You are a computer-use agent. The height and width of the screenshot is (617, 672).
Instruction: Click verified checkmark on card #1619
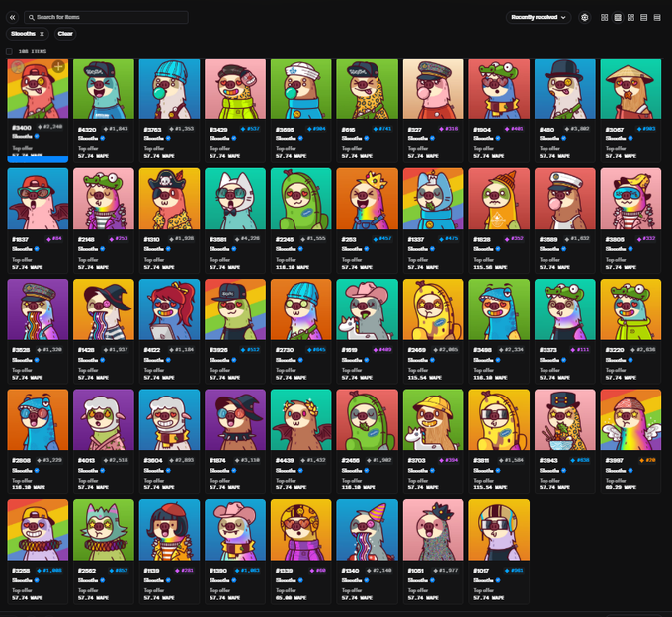coord(367,360)
